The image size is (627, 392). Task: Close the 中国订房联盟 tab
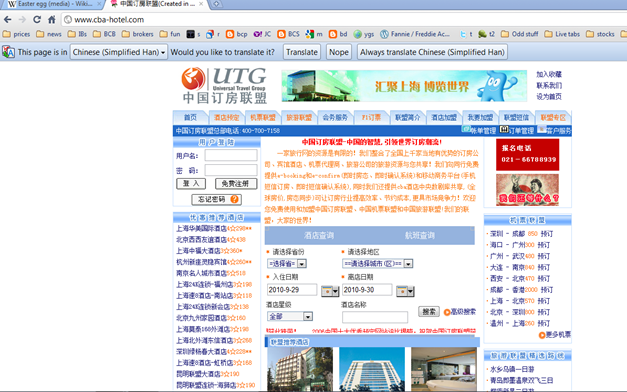[x=201, y=4]
